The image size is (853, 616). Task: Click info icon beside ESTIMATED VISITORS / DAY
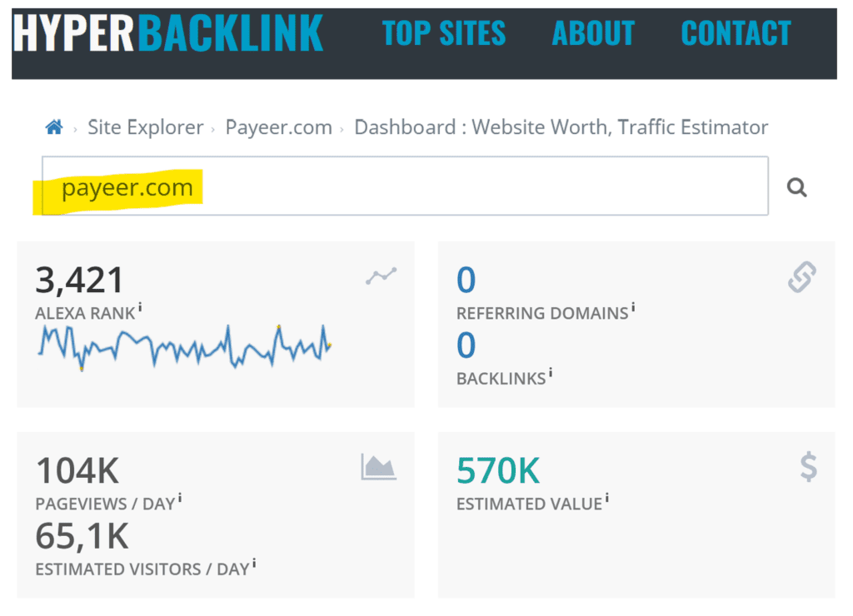click(x=254, y=565)
